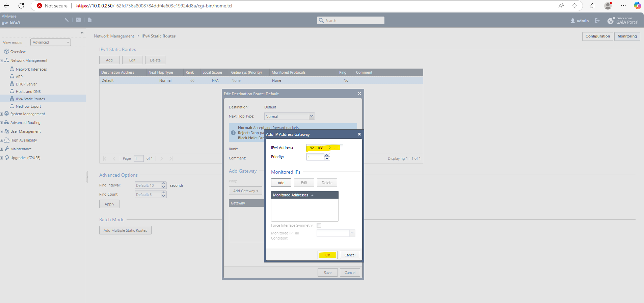Viewport: 644px width, 303px height.
Task: Open the Next Hop Type dropdown
Action: point(312,116)
